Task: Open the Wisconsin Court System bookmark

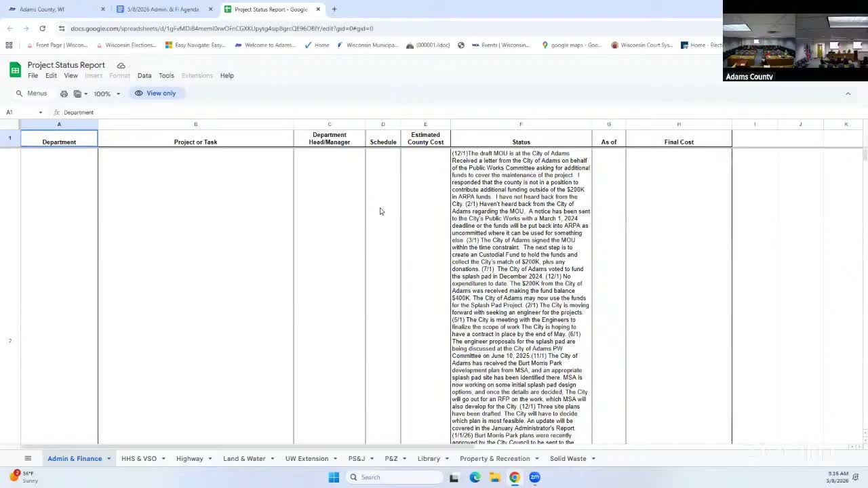Action: [x=642, y=45]
